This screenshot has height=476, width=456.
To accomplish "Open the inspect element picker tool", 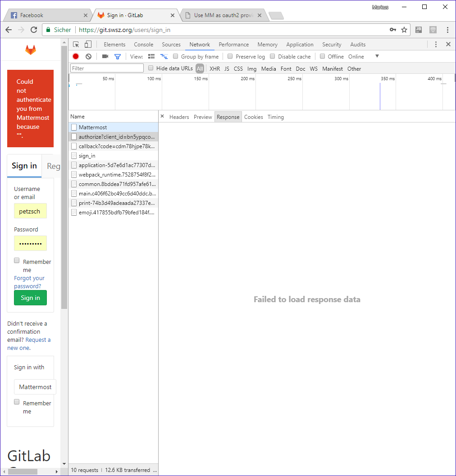I will (76, 45).
